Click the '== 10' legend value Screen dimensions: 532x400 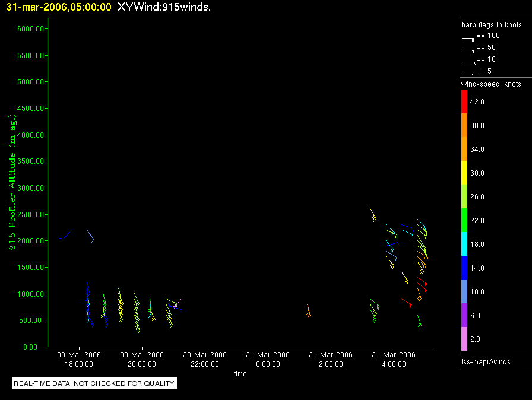(486, 59)
